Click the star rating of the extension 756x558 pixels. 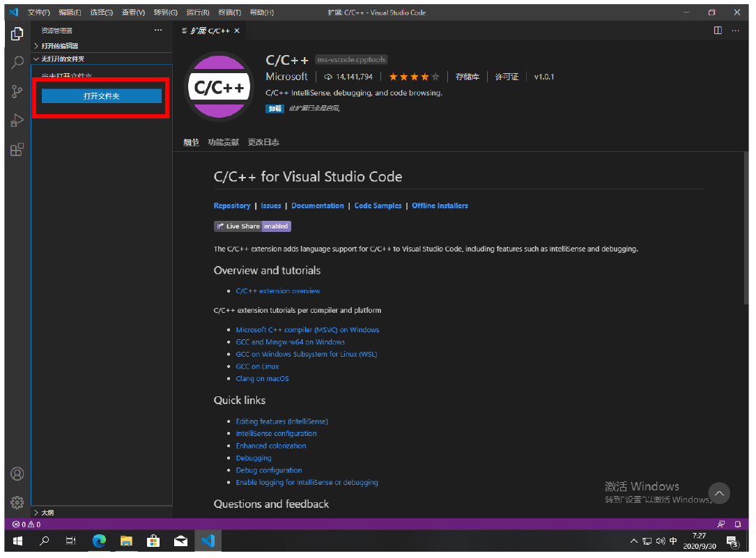[x=414, y=77]
